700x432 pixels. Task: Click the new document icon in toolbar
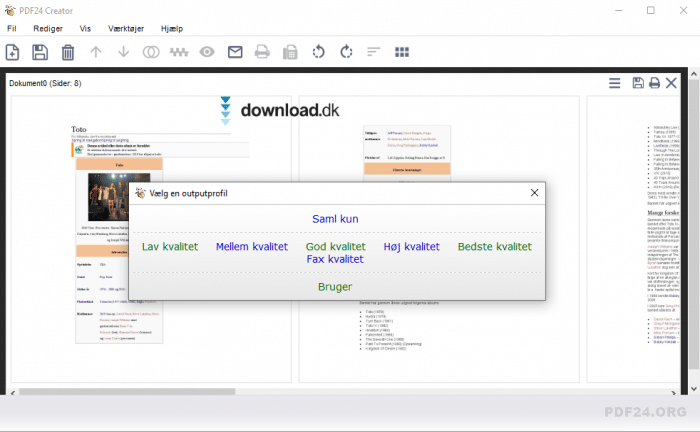click(12, 52)
